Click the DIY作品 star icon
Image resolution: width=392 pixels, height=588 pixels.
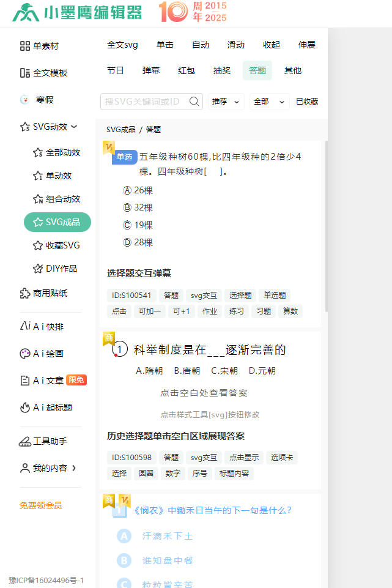38,269
